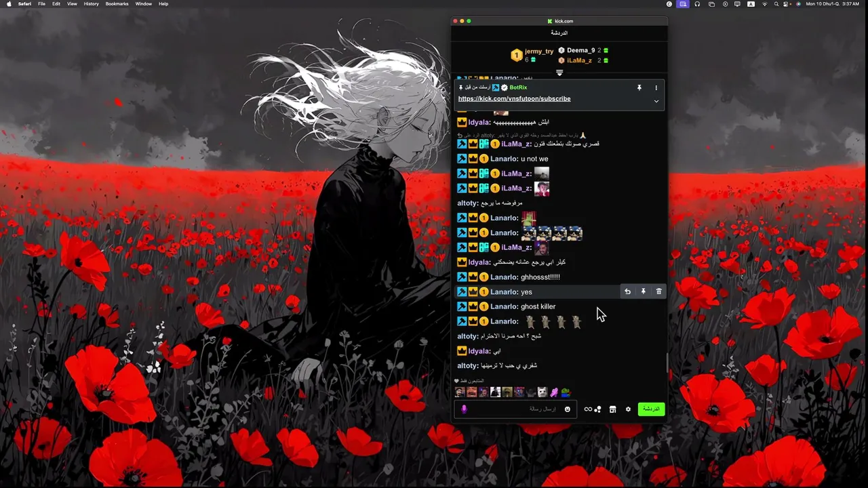Click username jermy_try in the leaderboard
The image size is (868, 488).
(x=539, y=52)
